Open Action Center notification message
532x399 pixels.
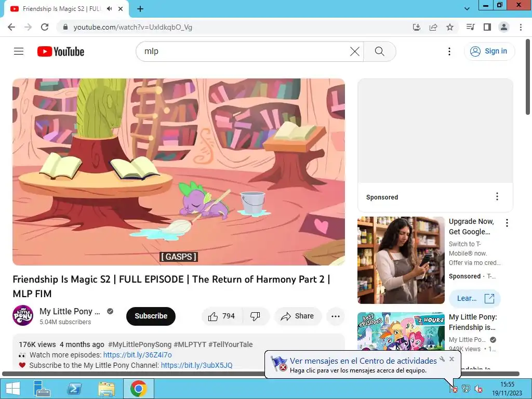pyautogui.click(x=363, y=361)
